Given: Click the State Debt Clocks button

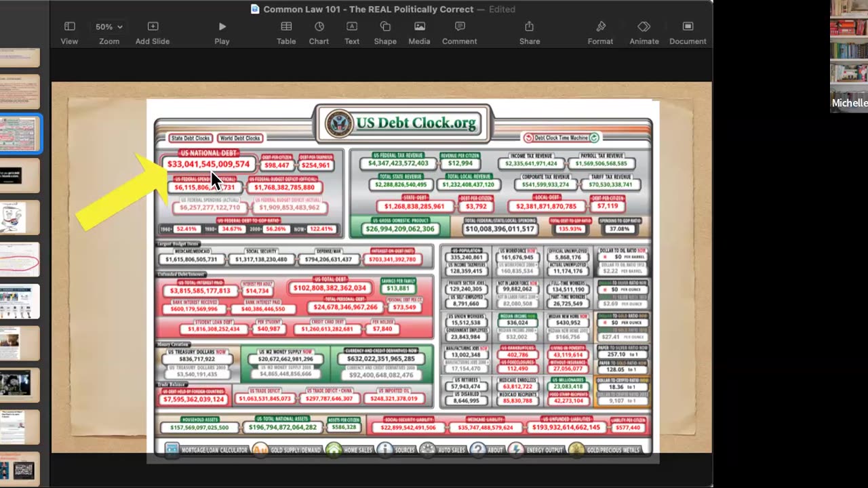Looking at the screenshot, I should [x=191, y=138].
